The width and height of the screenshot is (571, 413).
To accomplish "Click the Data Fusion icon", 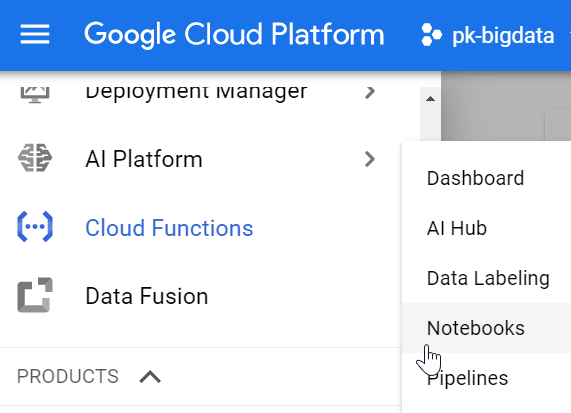I will click(x=35, y=295).
